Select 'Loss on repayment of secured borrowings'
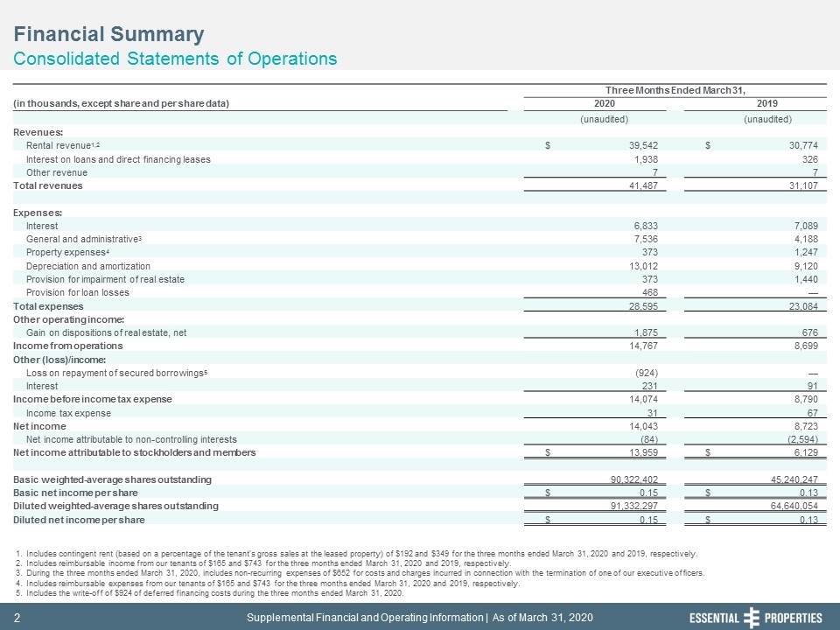Screen dimensions: 840x630 coord(116,373)
